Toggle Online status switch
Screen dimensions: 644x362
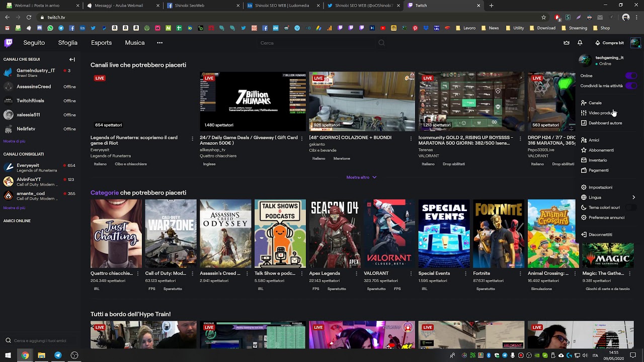[631, 75]
